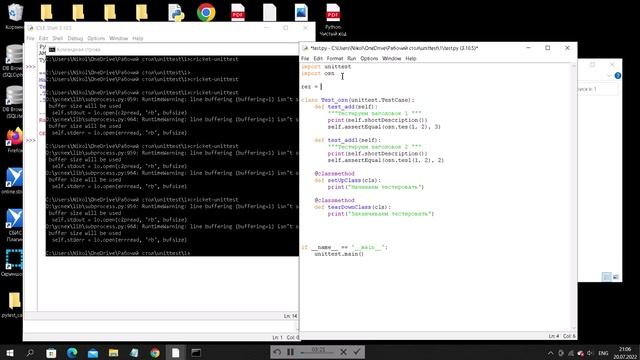Open Mail from the taskbar

[93, 353]
